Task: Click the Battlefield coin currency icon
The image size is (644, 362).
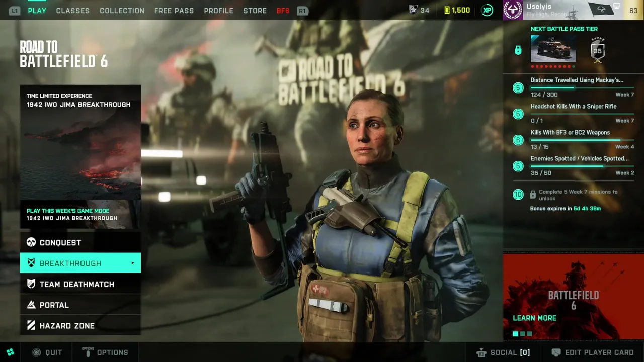Action: coord(447,10)
